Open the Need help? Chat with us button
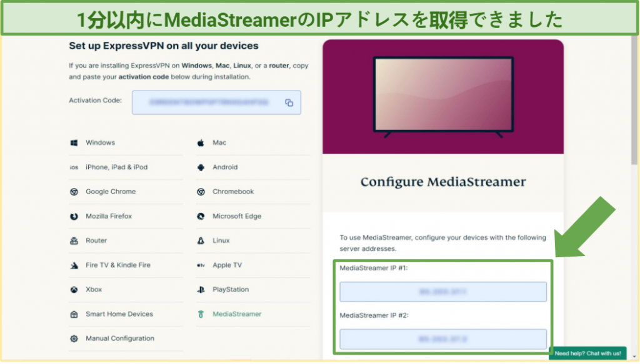Image resolution: width=640 pixels, height=364 pixels. pyautogui.click(x=587, y=354)
